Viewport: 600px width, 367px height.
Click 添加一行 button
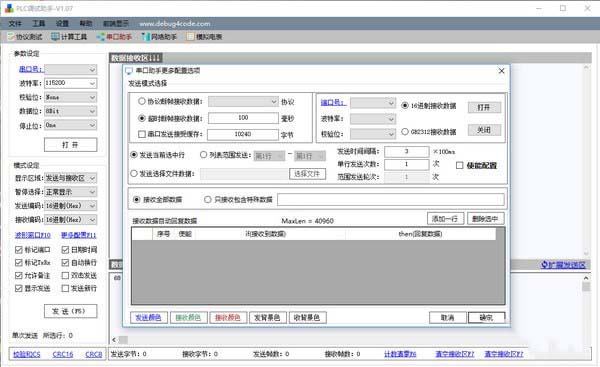click(445, 219)
